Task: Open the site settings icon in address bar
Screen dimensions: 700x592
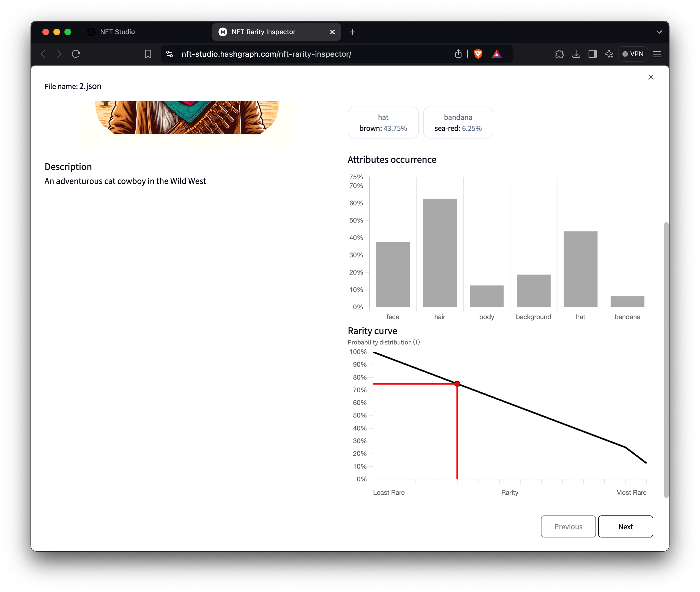Action: pos(170,54)
